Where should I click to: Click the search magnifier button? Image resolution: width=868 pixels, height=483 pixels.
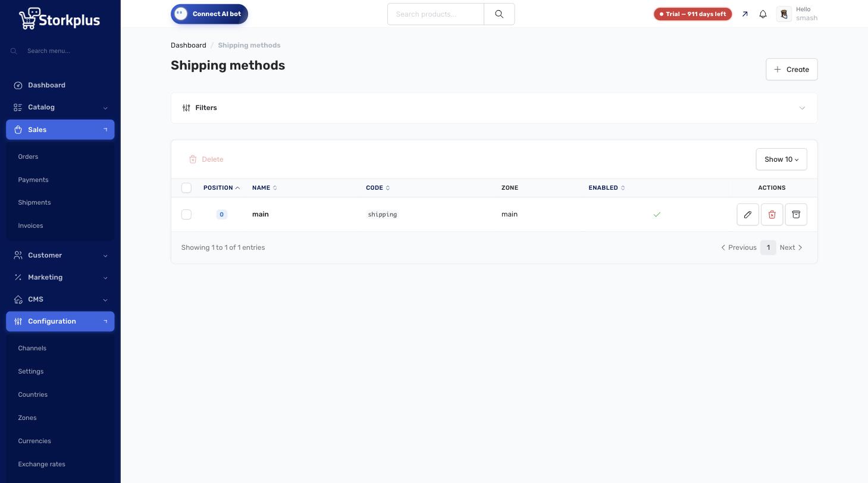pyautogui.click(x=499, y=14)
